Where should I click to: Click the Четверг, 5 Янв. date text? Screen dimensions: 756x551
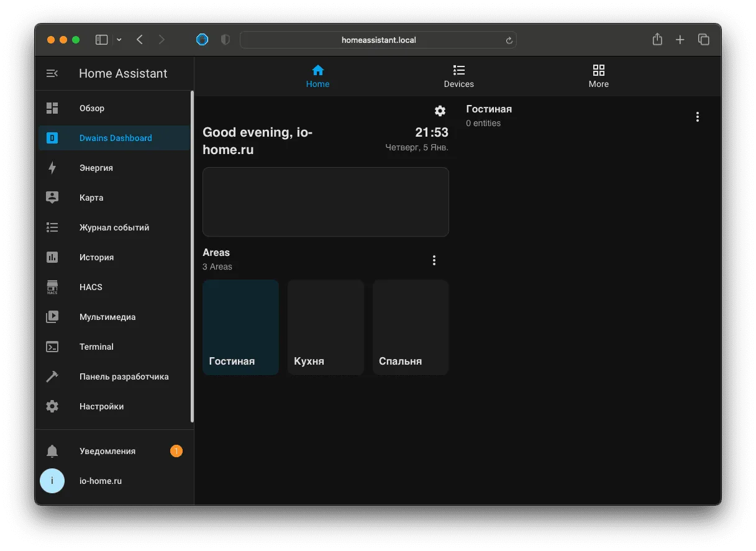coord(417,148)
